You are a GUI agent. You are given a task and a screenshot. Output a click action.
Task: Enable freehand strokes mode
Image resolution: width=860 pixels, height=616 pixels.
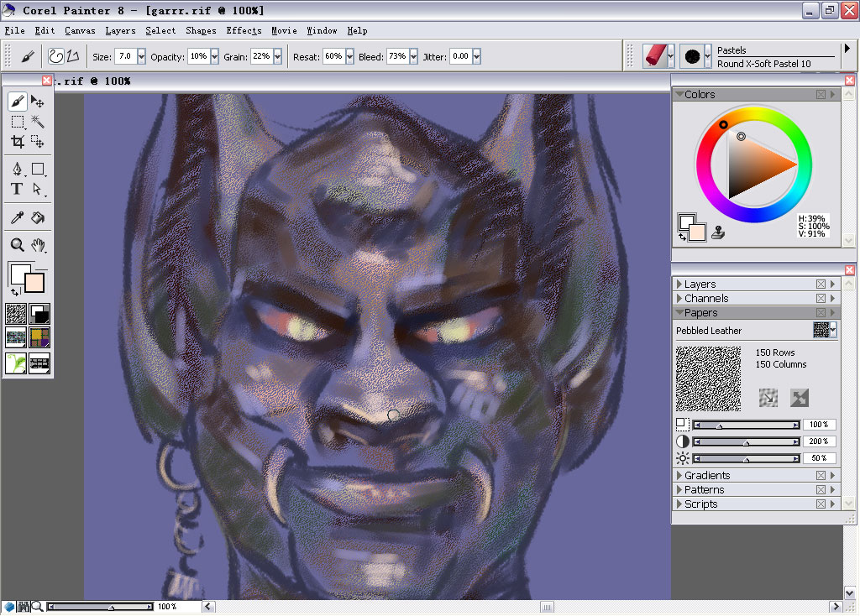coord(55,56)
